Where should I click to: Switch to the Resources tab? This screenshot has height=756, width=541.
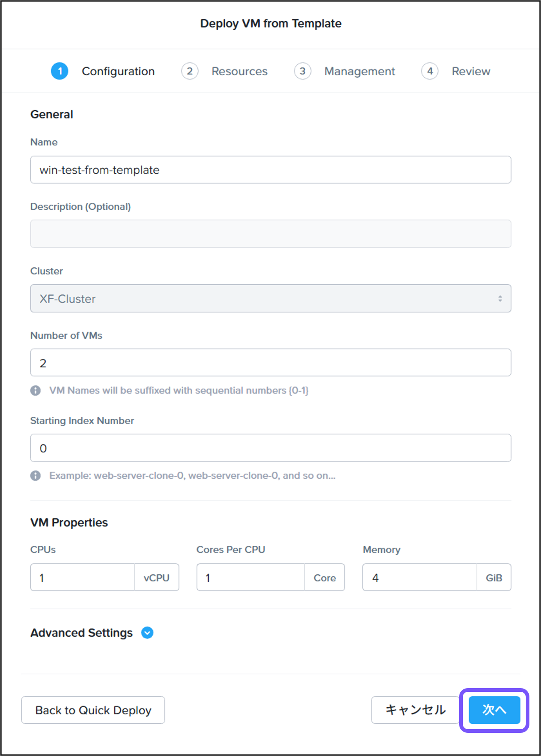tap(239, 71)
